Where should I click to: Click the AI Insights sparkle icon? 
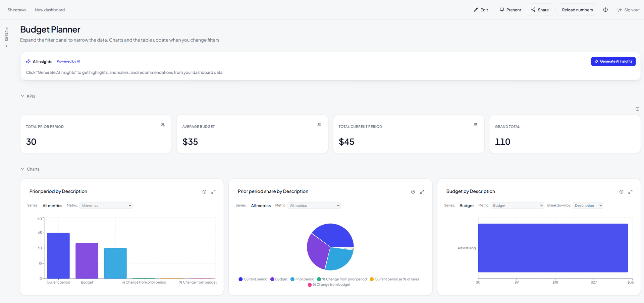(x=29, y=61)
